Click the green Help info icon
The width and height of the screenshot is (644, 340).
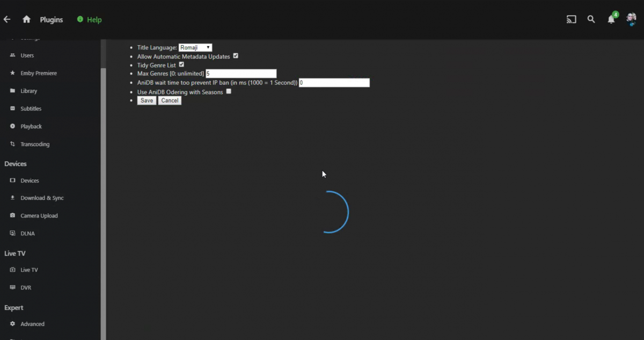[80, 19]
